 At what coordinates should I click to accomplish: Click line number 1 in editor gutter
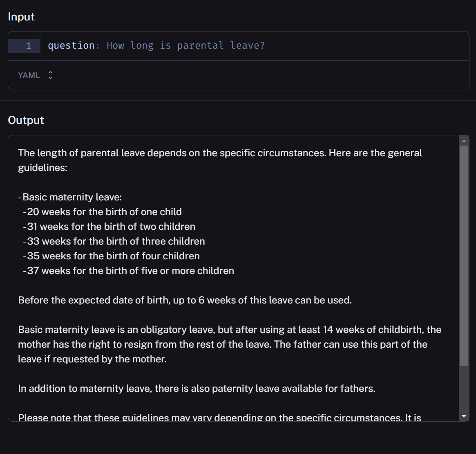click(29, 45)
